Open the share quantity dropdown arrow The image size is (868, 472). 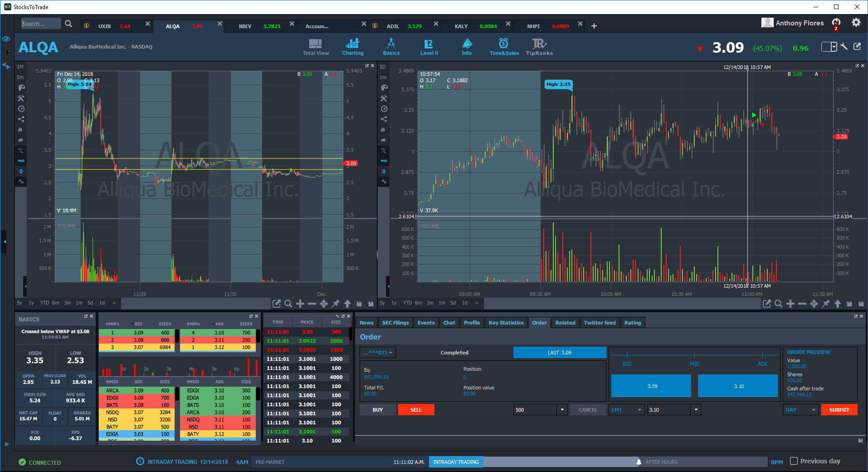[x=562, y=410]
